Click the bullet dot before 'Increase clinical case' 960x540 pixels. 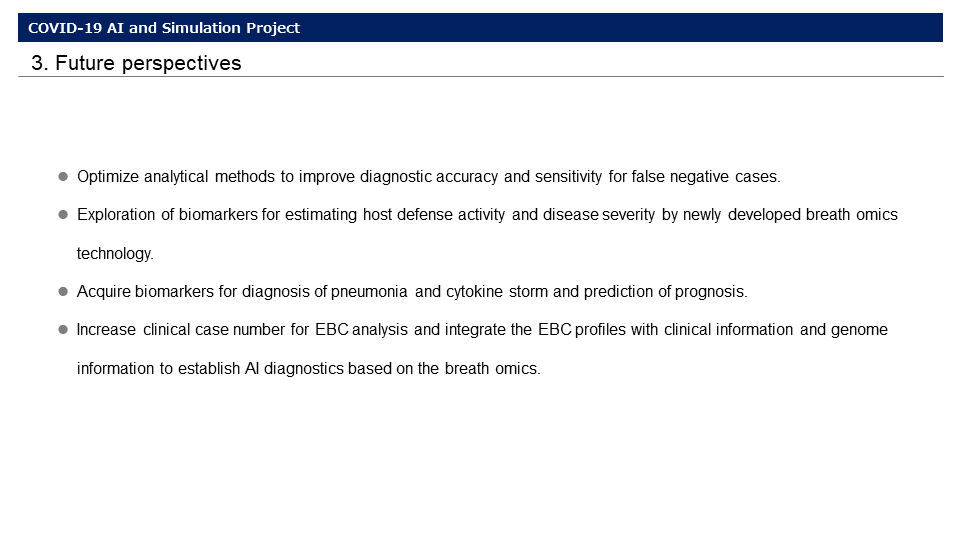(x=63, y=329)
